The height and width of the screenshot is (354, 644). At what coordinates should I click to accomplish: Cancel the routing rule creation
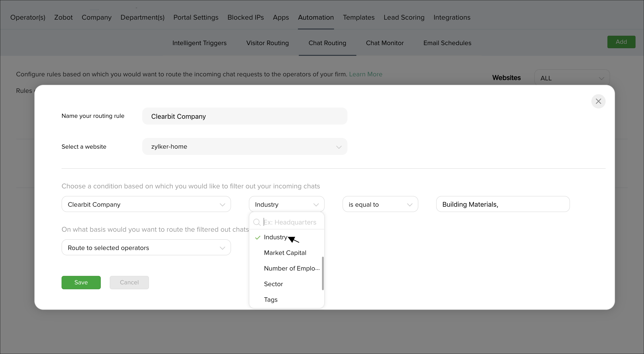click(129, 282)
